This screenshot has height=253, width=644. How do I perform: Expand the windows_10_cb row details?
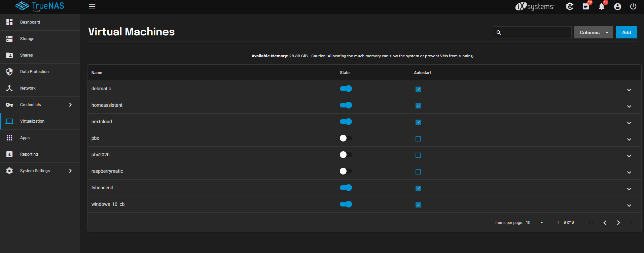pyautogui.click(x=629, y=205)
